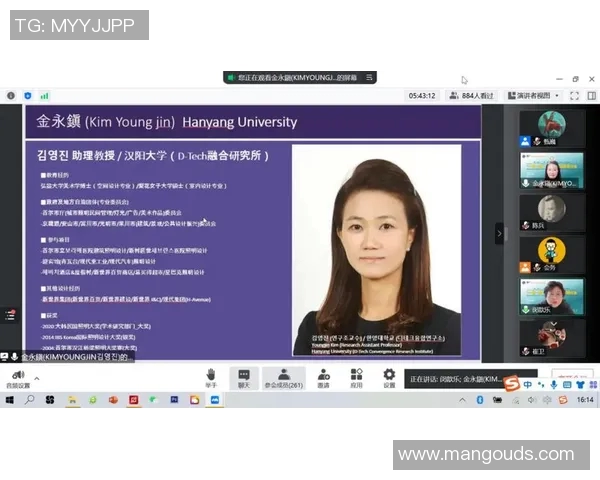Screen dimensions: 600x480
Task: Select the 陈兵 participant thumbnail
Action: [552, 213]
